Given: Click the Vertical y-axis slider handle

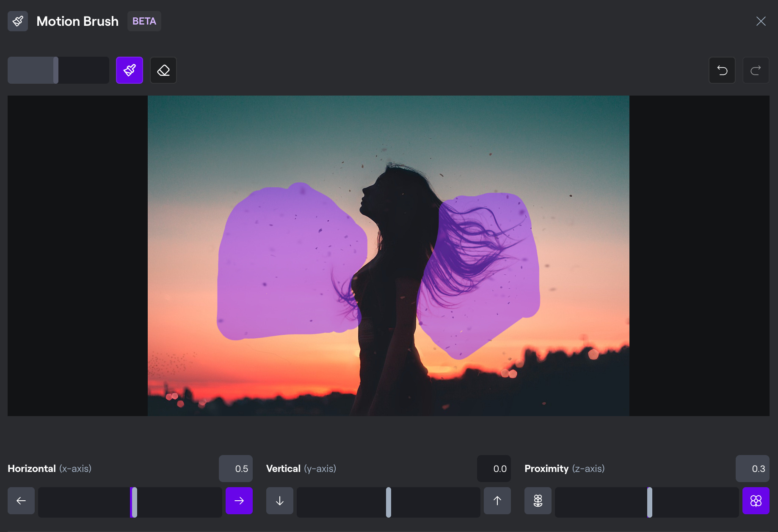Looking at the screenshot, I should click(x=389, y=502).
